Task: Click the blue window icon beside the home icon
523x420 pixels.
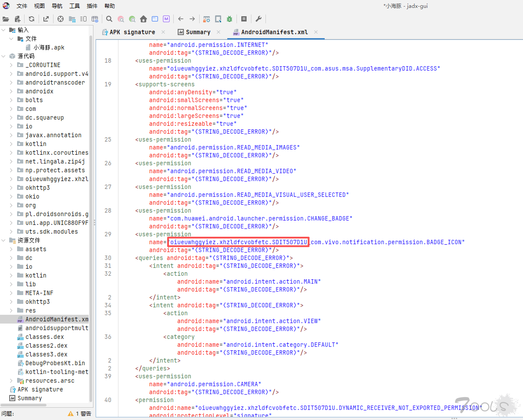Action: [x=155, y=19]
